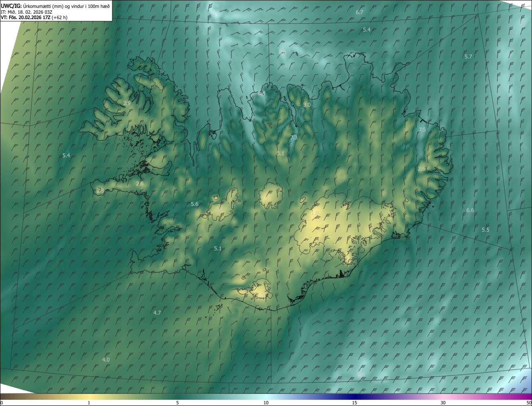
Task: Click the 'UWC/IG:' label in the header
Action: [x=11, y=6]
